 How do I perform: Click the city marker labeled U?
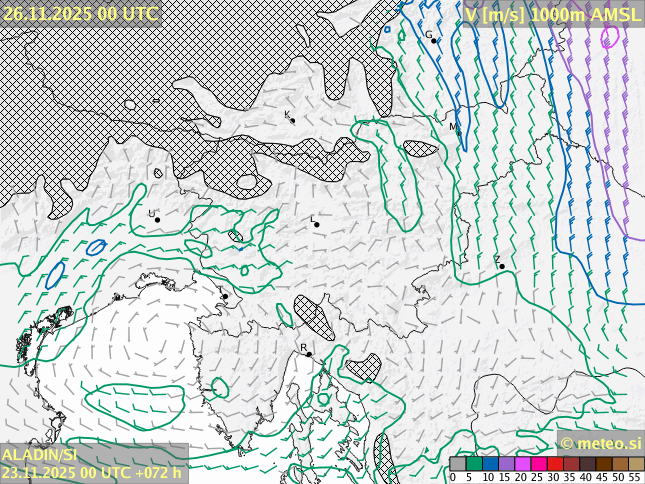click(x=157, y=219)
